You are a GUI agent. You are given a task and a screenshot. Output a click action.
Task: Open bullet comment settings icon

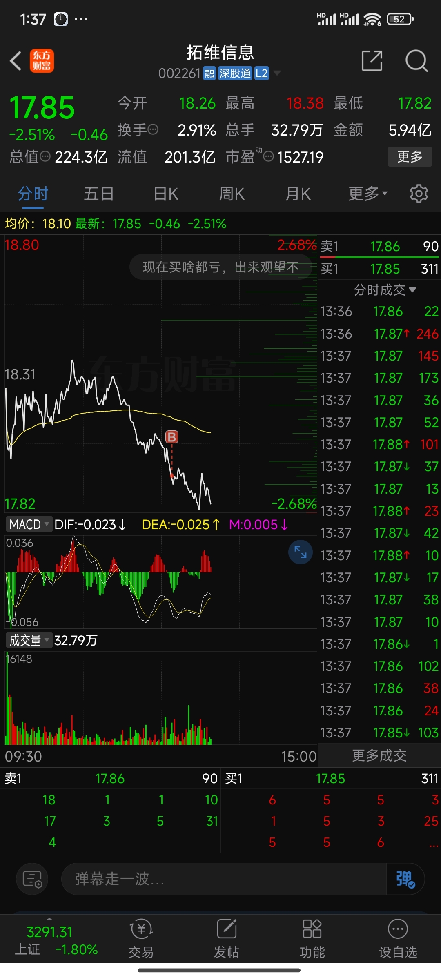[x=32, y=879]
